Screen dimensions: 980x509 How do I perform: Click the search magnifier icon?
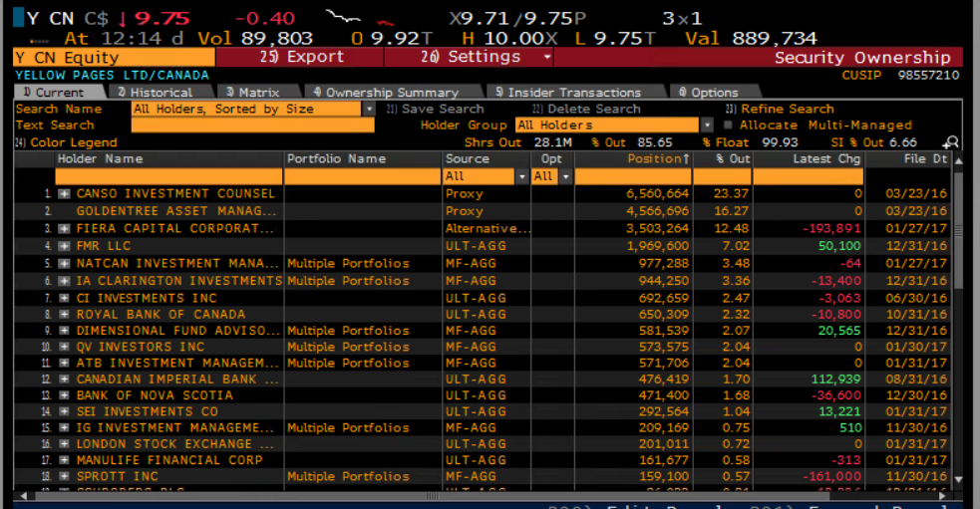pyautogui.click(x=951, y=142)
